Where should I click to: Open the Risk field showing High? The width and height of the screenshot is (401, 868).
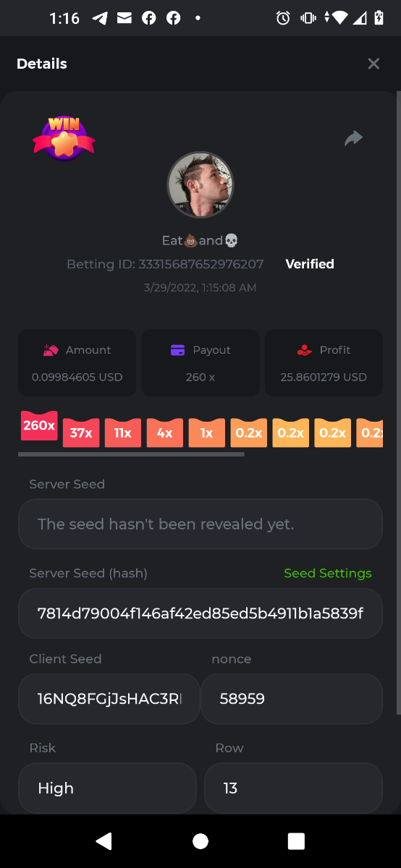(x=107, y=788)
